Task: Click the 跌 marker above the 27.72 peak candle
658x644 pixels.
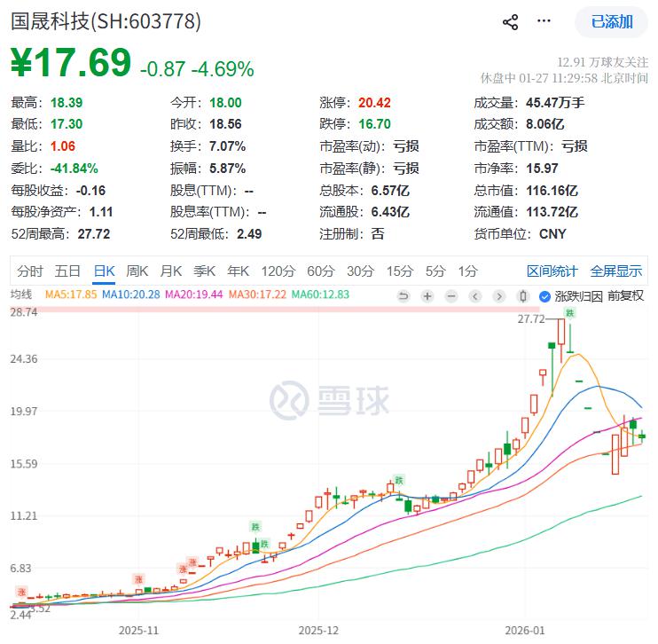Action: [x=571, y=312]
